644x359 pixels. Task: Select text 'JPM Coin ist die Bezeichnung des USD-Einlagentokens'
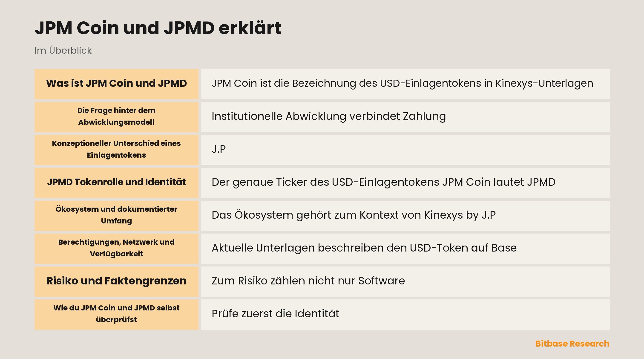[347, 83]
